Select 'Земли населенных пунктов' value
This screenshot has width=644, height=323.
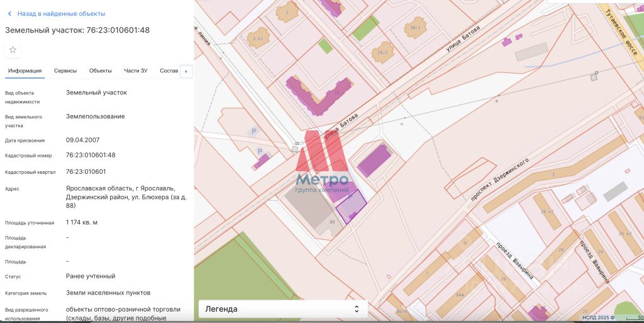(108, 293)
